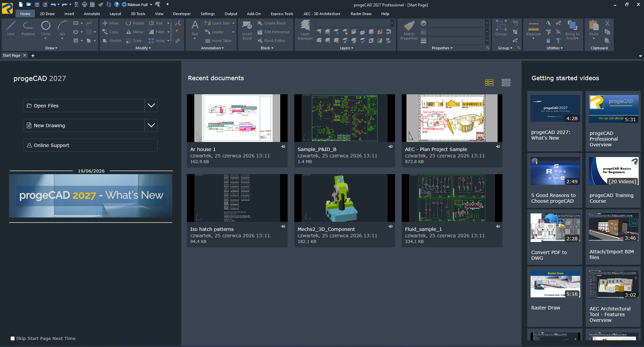This screenshot has width=644, height=347.
Task: Pin the Mechs2_3D_Component document
Action: (391, 227)
